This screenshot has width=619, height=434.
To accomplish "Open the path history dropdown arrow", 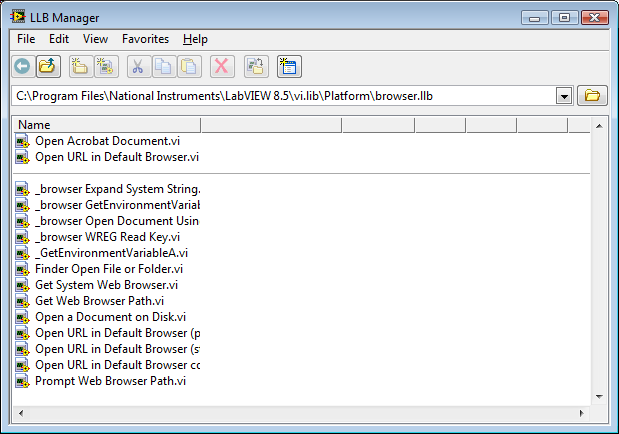I will click(x=564, y=96).
